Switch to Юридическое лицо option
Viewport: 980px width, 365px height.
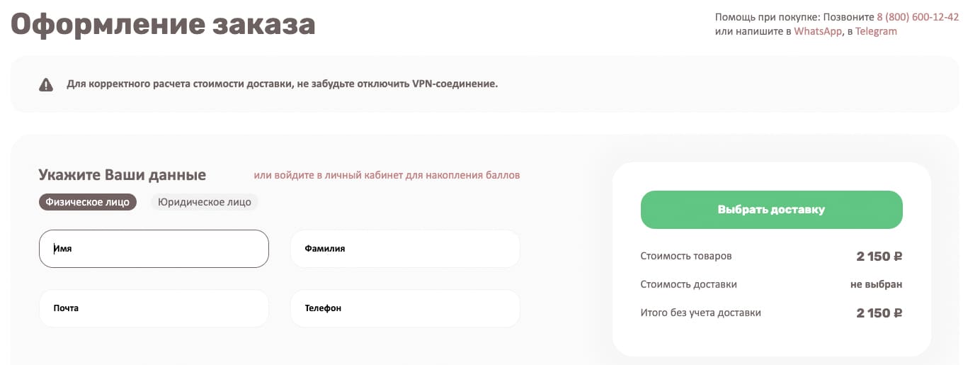pos(204,202)
